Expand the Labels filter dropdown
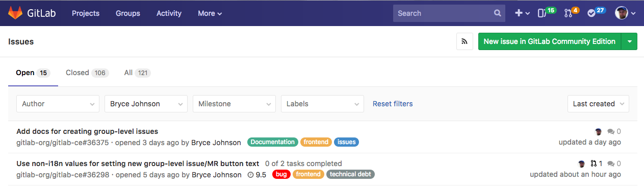 322,104
